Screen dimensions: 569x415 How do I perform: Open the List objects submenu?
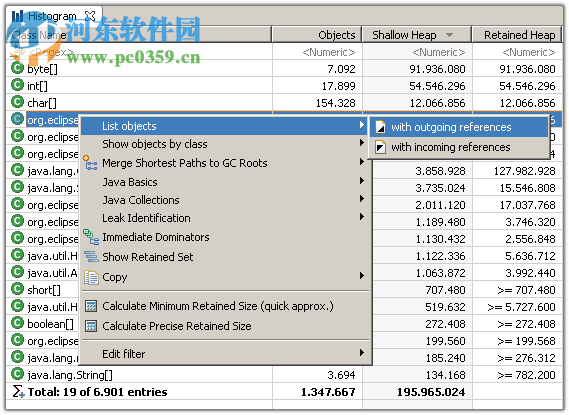click(224, 126)
